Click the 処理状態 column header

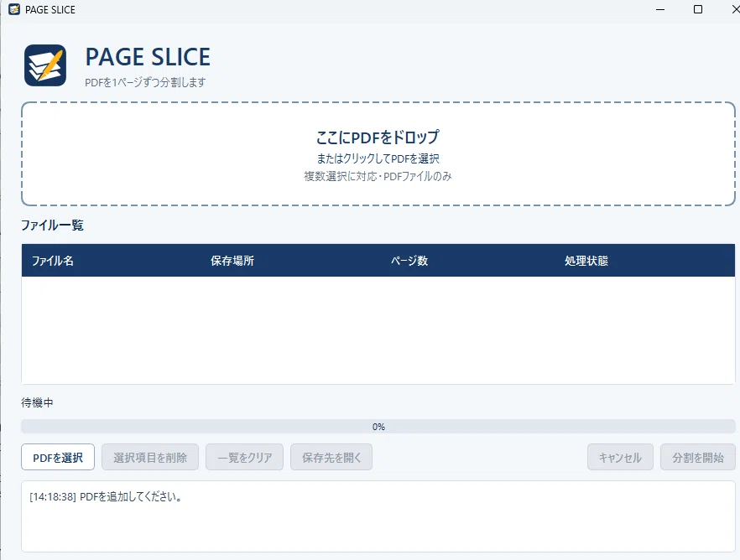pos(586,261)
